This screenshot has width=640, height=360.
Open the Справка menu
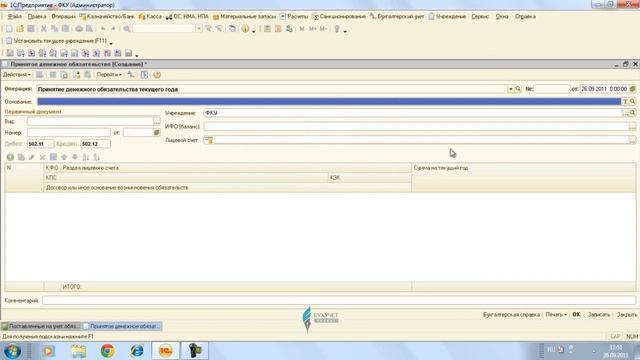coord(525,17)
